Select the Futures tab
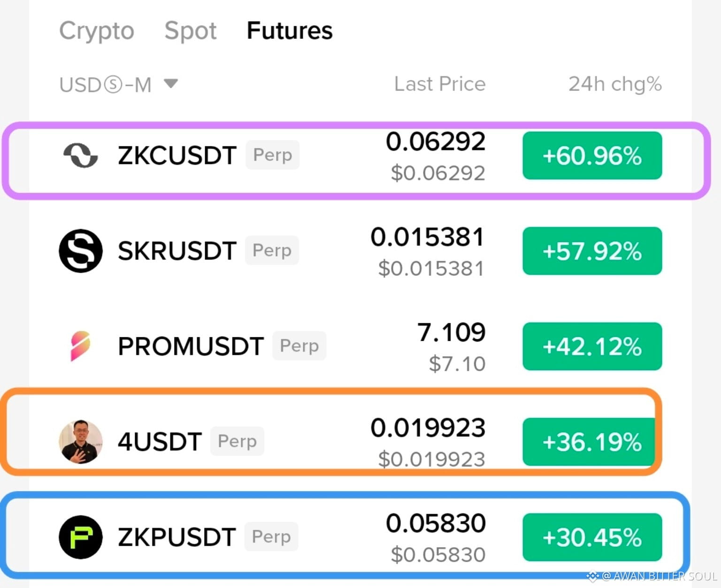The height and width of the screenshot is (588, 721). coord(290,31)
